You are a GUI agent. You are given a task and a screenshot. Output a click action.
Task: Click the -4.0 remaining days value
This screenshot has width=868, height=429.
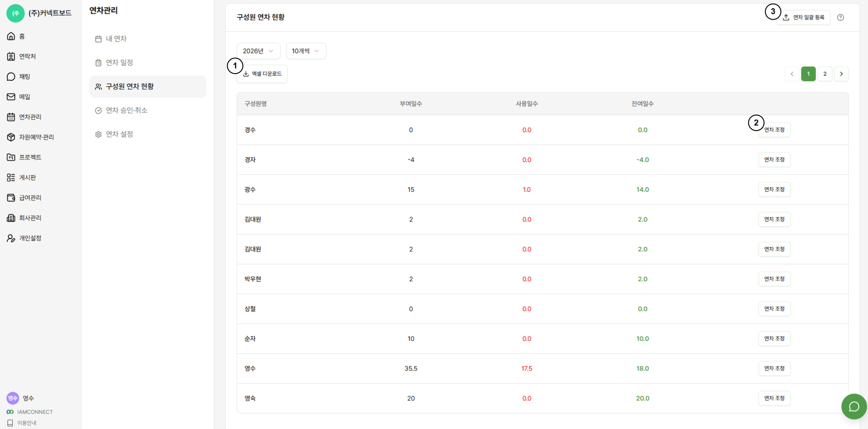point(643,160)
